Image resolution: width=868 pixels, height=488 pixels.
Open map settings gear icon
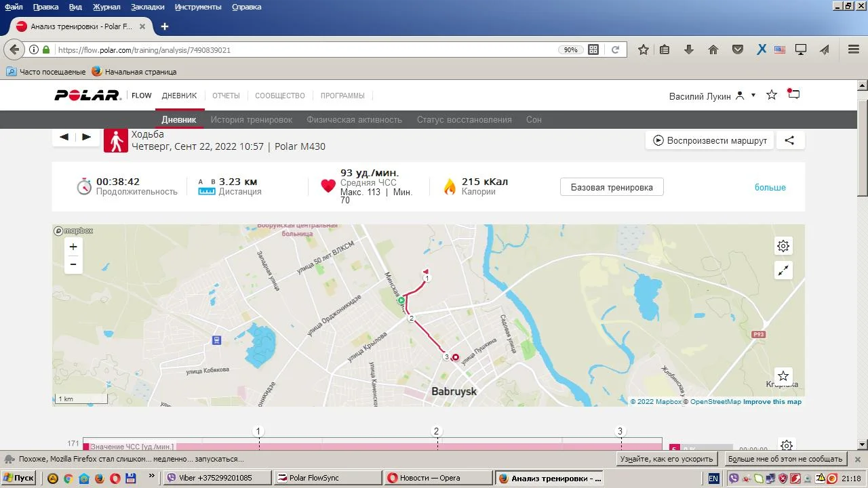point(783,246)
